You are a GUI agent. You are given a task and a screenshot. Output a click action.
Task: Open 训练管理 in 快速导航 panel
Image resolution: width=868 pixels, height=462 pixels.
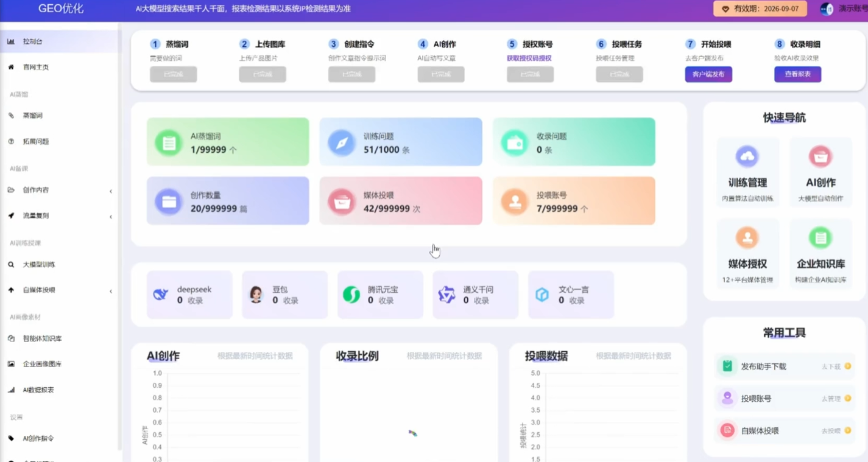pyautogui.click(x=747, y=170)
